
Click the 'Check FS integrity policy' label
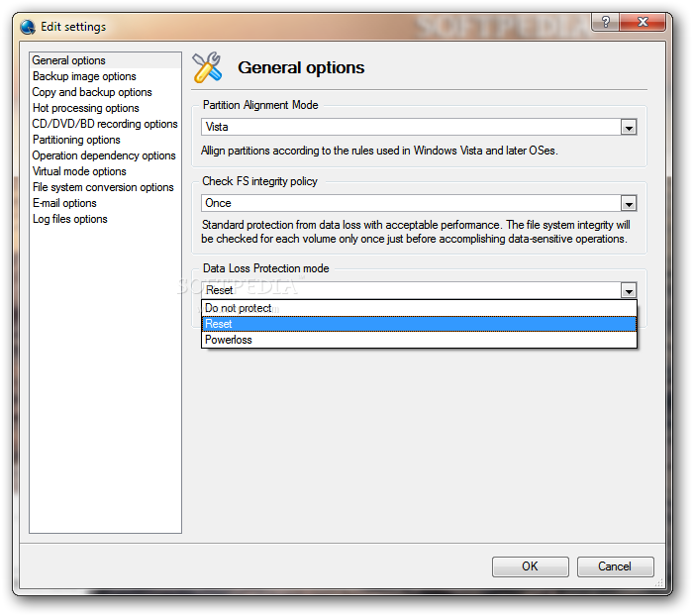(259, 181)
